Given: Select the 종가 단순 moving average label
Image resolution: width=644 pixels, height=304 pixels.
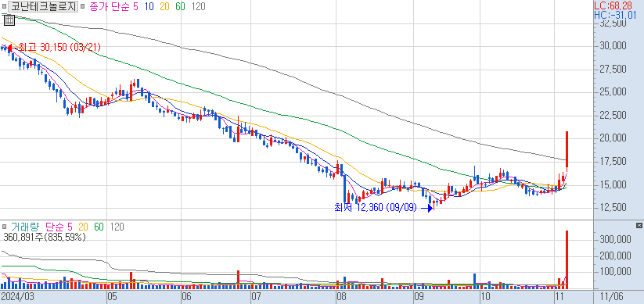Looking at the screenshot, I should pos(109,6).
